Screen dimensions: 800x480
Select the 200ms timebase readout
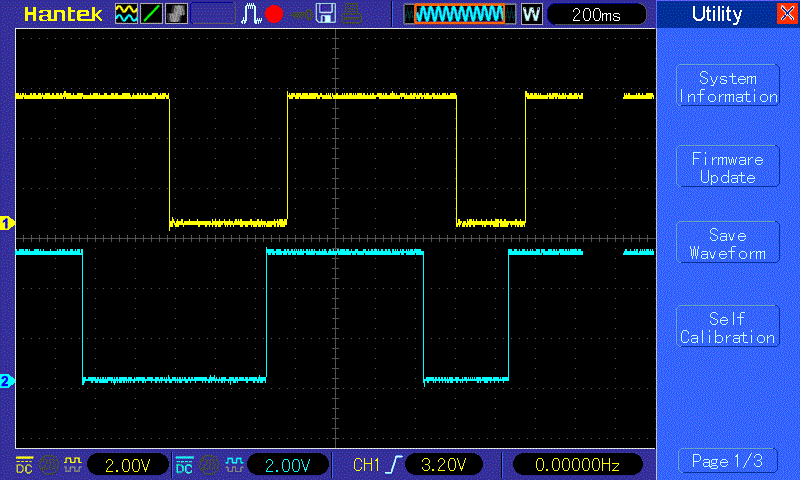pyautogui.click(x=597, y=14)
